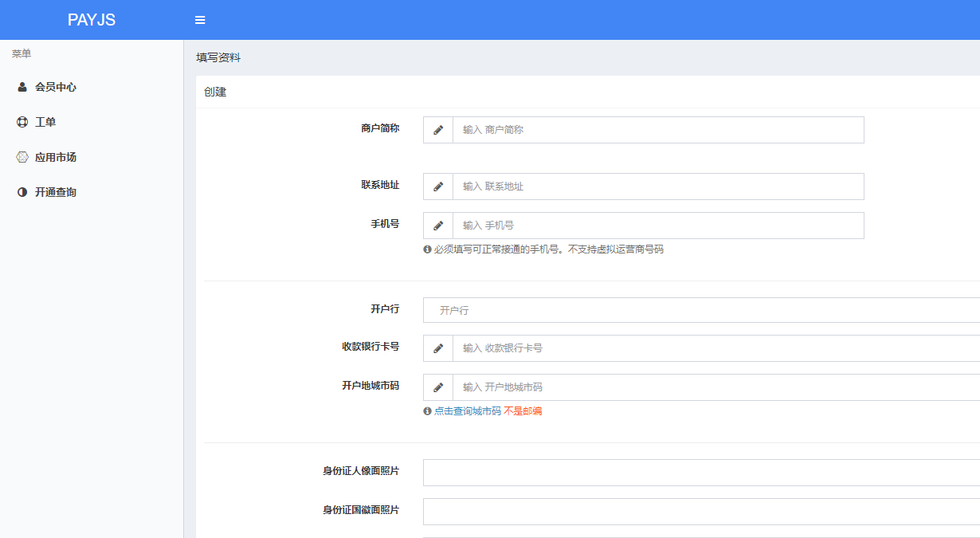Click the user icon beside 会员中心
The height and width of the screenshot is (538, 980).
click(x=22, y=87)
